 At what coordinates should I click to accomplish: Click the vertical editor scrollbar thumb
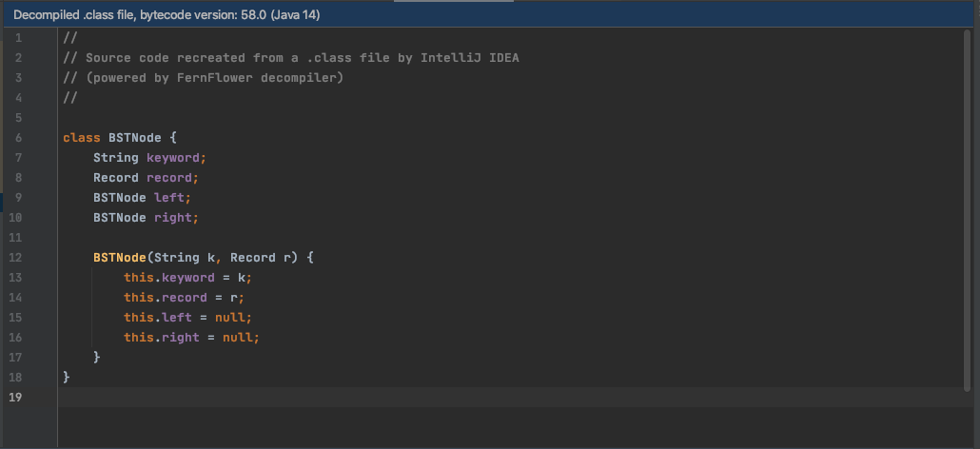tap(968, 210)
